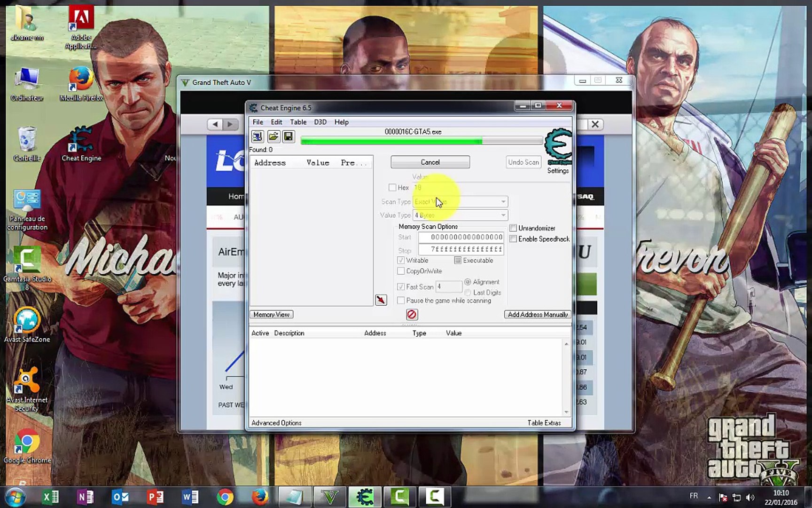This screenshot has width=812, height=508.
Task: Open Camtasia Studio 8 desktop icon
Action: (x=27, y=268)
